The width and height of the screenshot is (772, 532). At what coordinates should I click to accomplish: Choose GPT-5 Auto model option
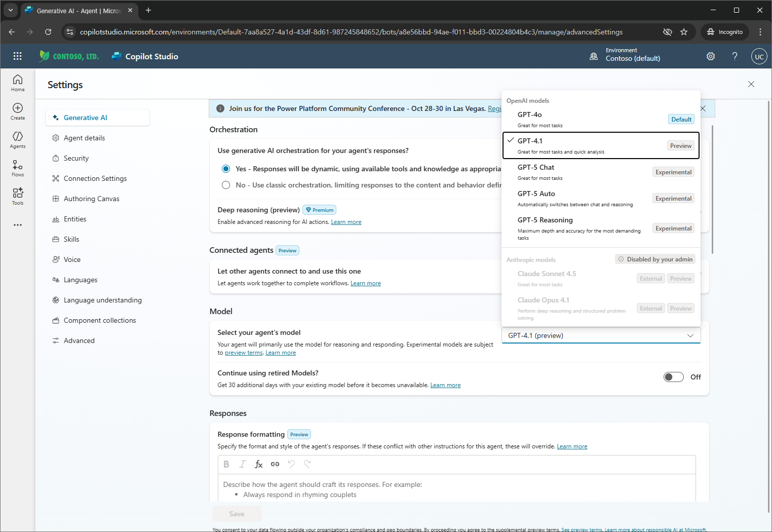pos(601,199)
